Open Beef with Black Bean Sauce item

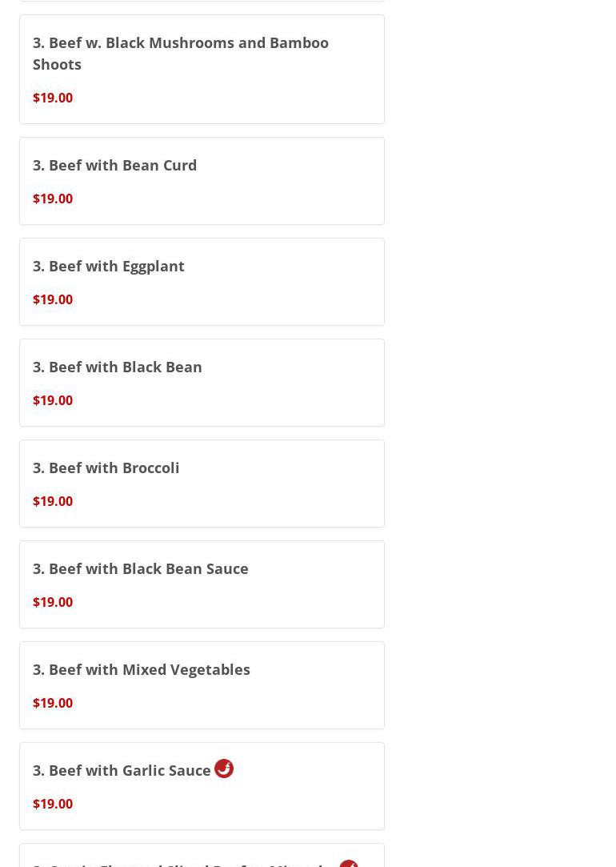[140, 569]
